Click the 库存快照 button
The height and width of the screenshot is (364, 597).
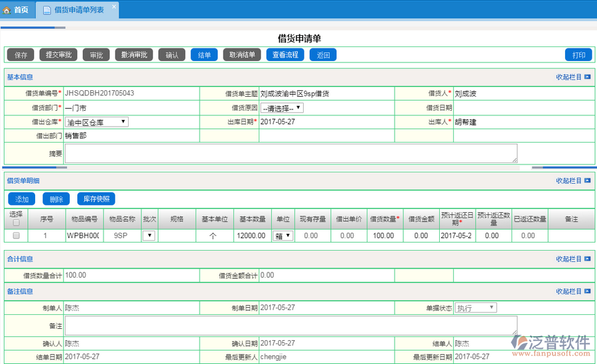click(96, 199)
